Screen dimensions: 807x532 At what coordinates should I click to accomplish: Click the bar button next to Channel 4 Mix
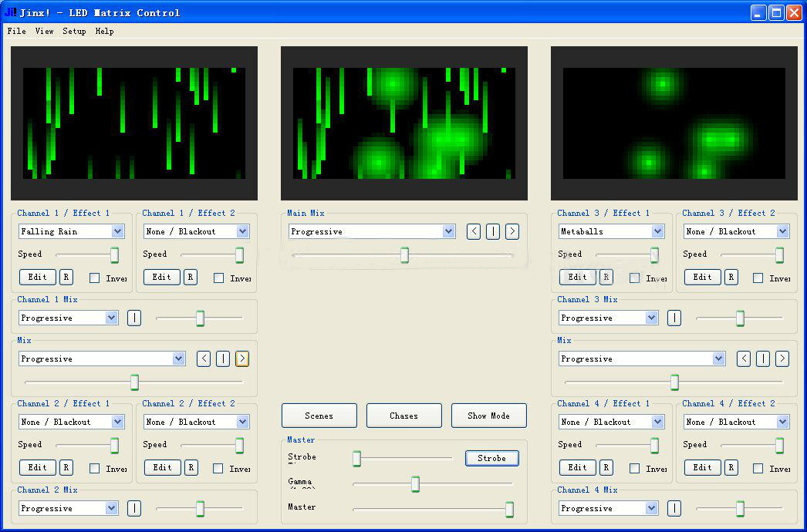tap(674, 508)
